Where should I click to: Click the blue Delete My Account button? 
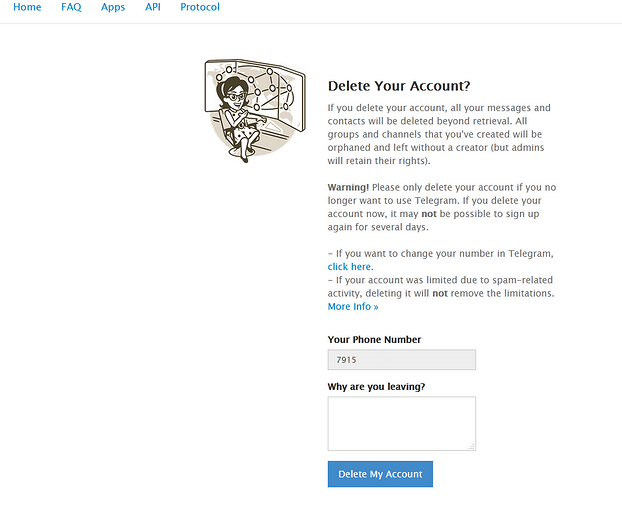pos(380,474)
